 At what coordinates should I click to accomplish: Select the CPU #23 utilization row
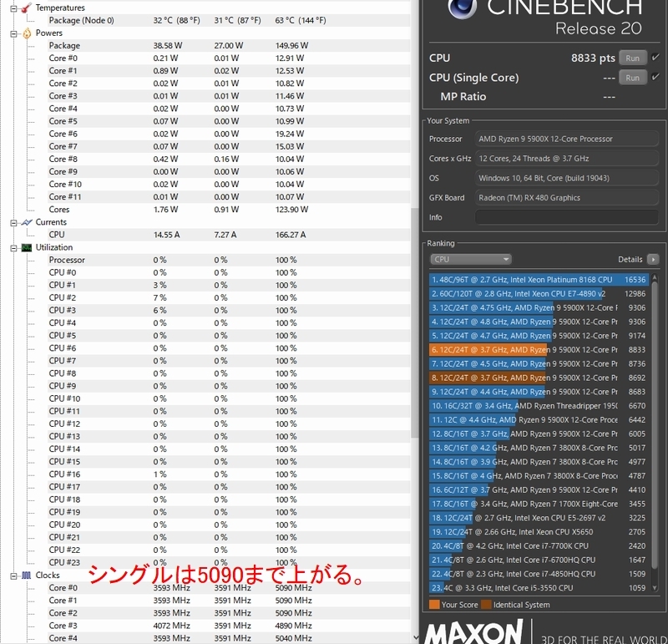(229, 562)
